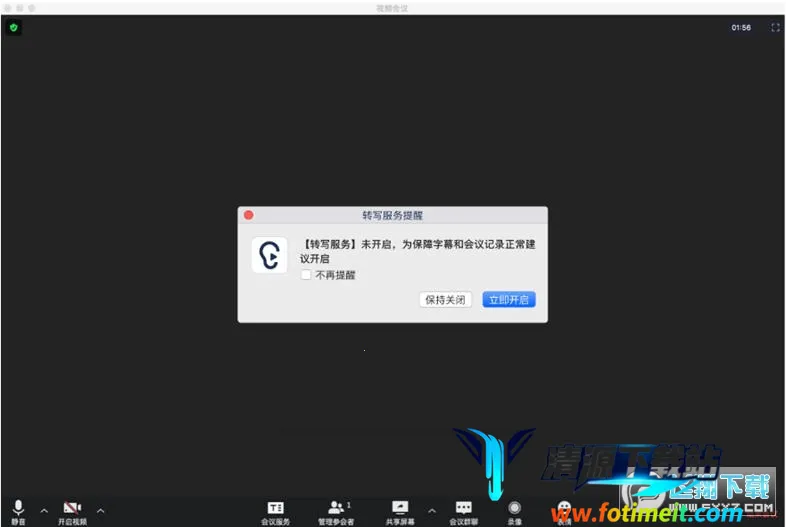
Task: Click the "保持关闭" button
Action: tap(445, 299)
